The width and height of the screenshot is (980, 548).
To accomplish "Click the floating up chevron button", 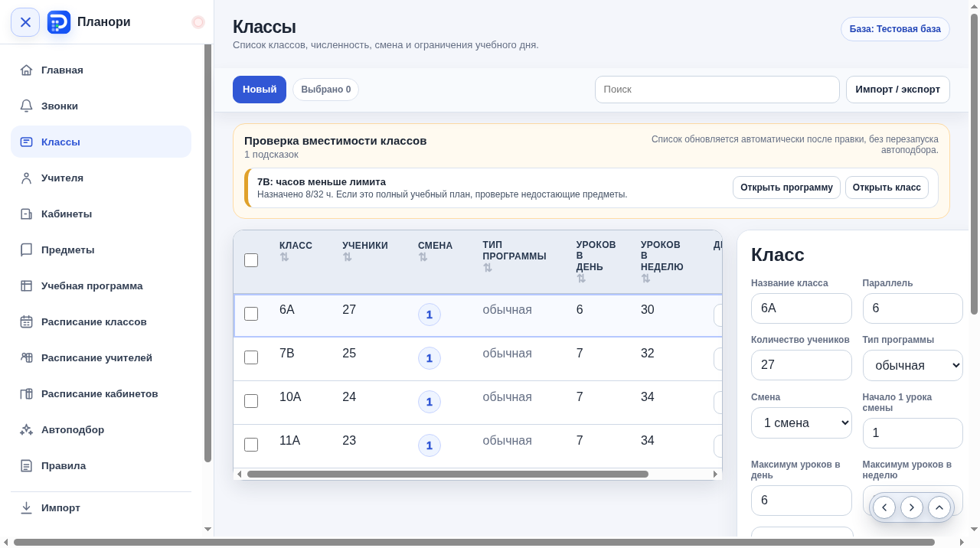I will point(939,507).
